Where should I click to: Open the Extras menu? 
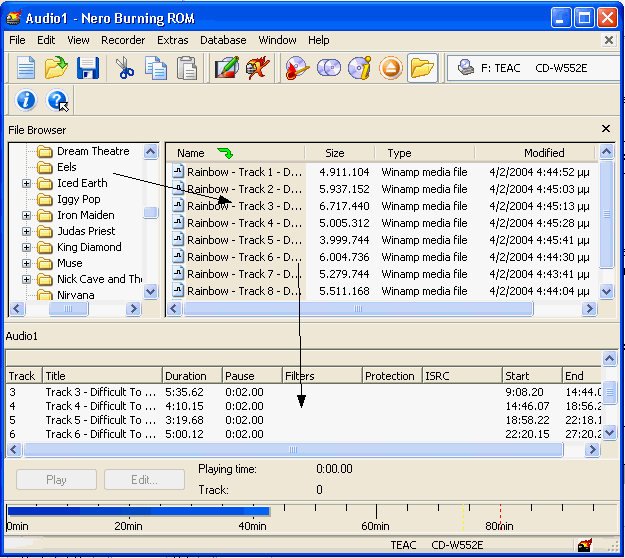pos(173,40)
